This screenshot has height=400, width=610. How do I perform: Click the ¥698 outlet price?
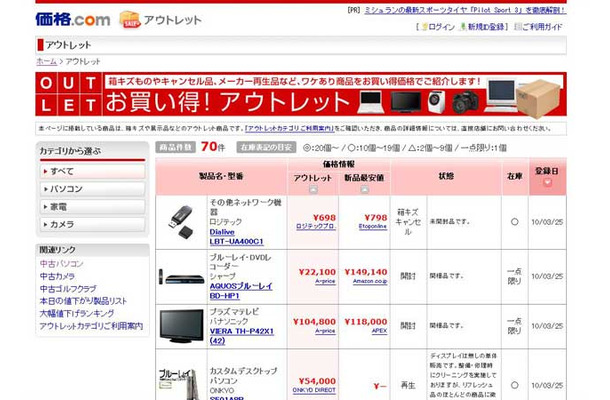click(324, 218)
